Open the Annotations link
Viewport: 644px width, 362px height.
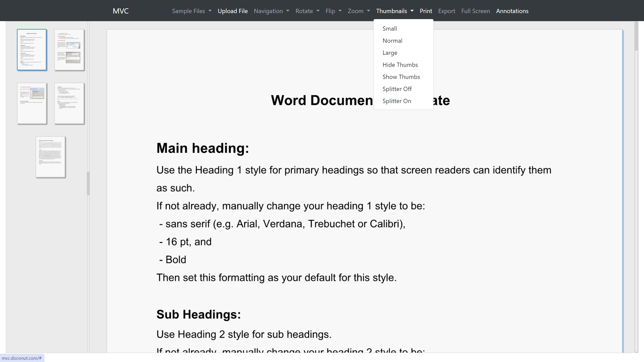(x=512, y=11)
